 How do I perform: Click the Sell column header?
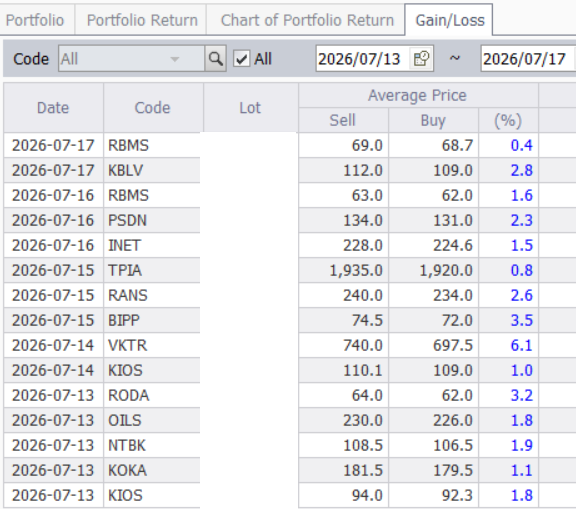343,120
